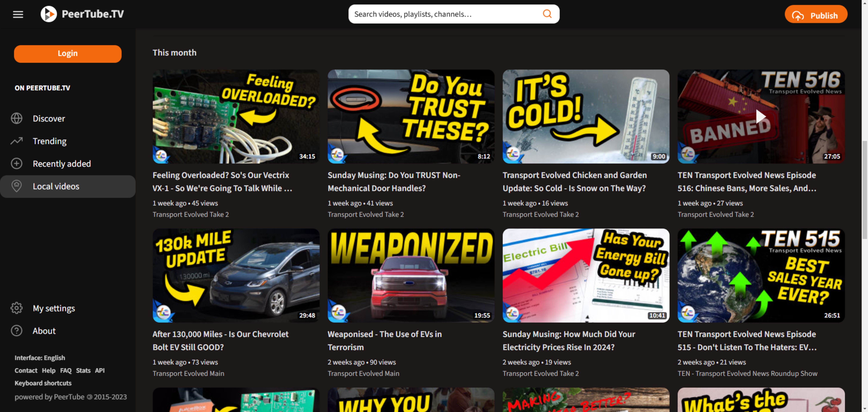Click the Discover globe icon
Viewport: 868px width, 412px height.
click(16, 119)
